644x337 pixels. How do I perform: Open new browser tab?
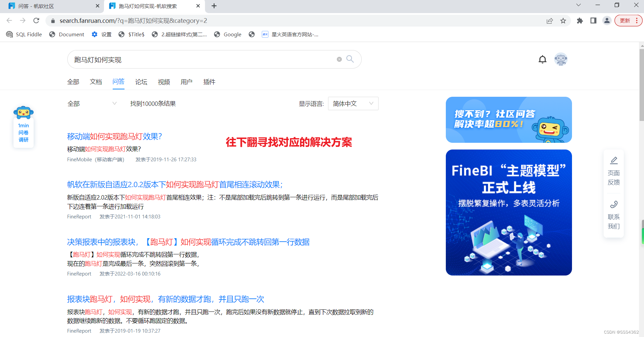214,6
